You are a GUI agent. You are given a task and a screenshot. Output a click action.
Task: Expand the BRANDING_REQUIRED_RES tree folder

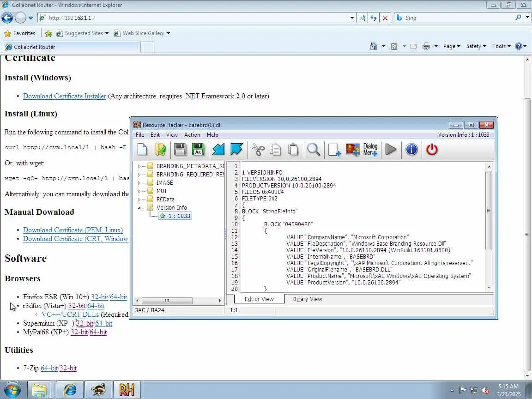coord(139,175)
